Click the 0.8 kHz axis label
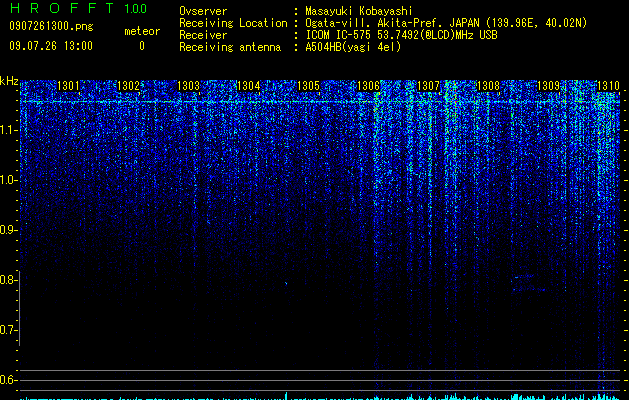Image resolution: width=629 pixels, height=400 pixels. pos(8,280)
